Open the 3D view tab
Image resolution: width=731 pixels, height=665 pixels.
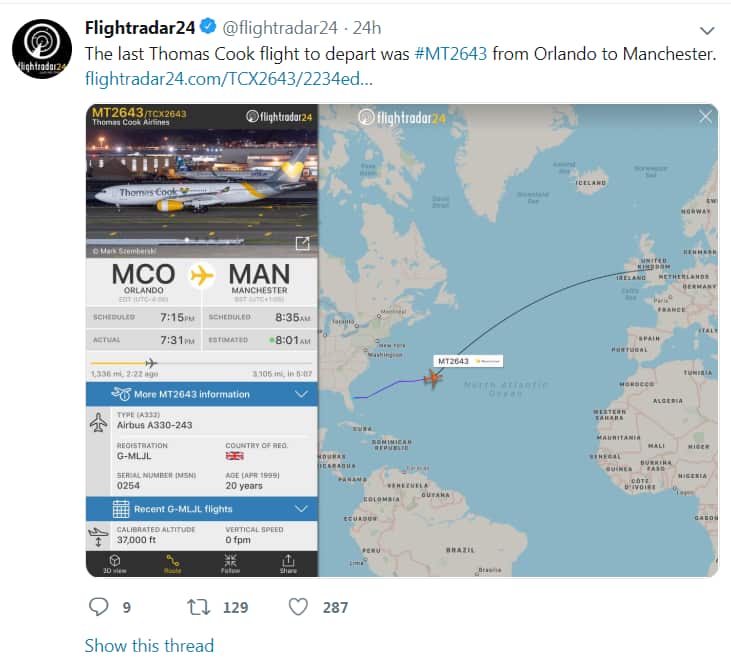click(115, 563)
